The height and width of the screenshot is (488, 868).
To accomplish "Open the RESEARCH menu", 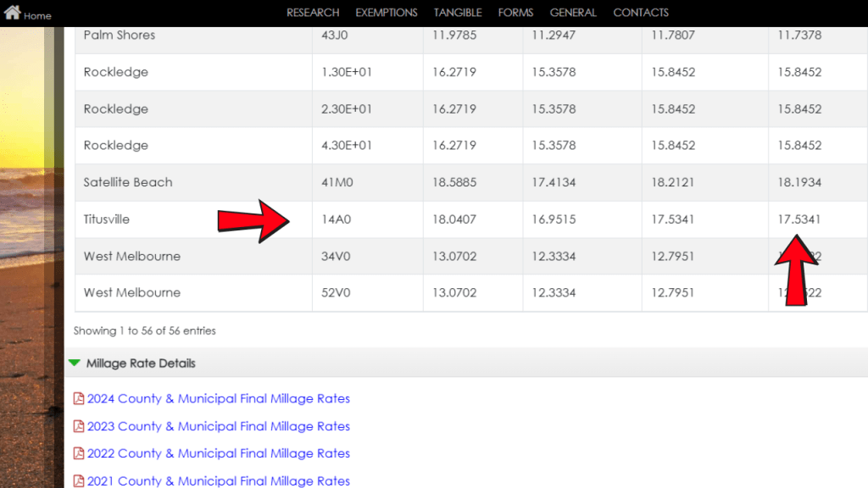I will (x=313, y=12).
